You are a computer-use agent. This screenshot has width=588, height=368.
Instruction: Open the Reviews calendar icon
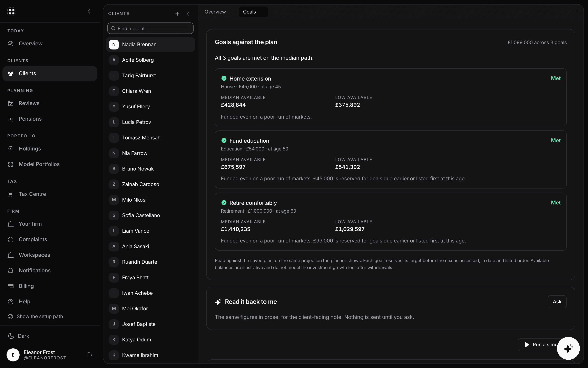pyautogui.click(x=10, y=103)
